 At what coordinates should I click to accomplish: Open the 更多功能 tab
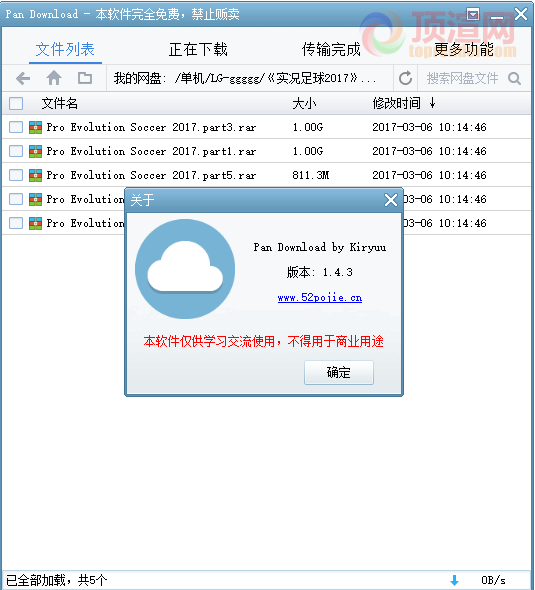[x=464, y=49]
